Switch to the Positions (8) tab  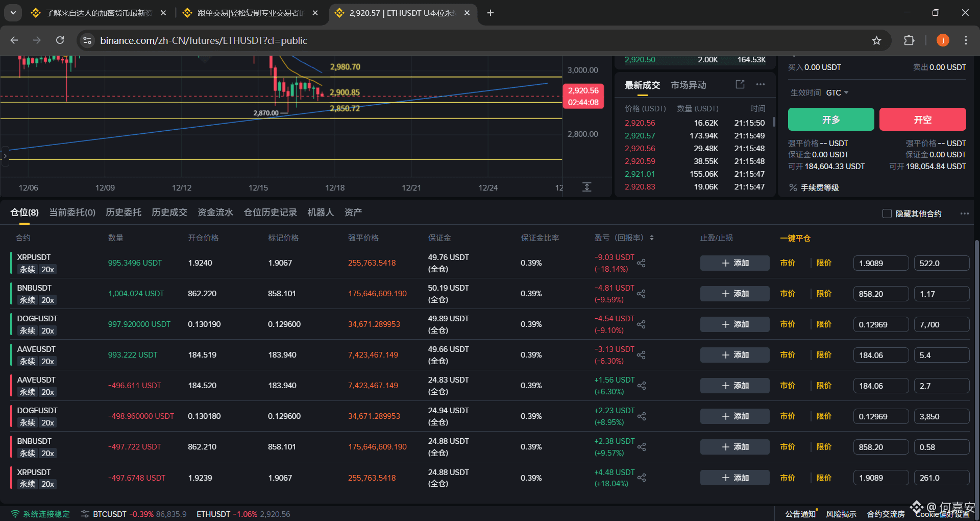(x=24, y=212)
